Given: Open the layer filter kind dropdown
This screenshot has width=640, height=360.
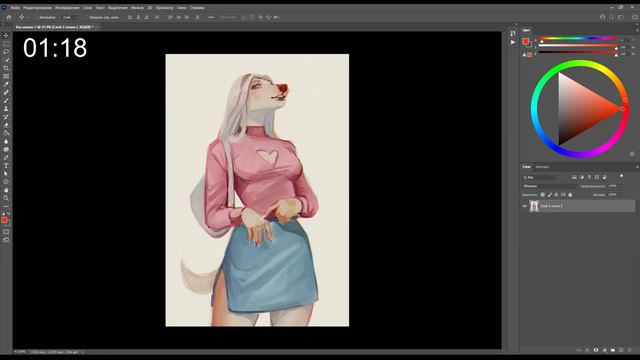Looking at the screenshot, I should coord(540,177).
